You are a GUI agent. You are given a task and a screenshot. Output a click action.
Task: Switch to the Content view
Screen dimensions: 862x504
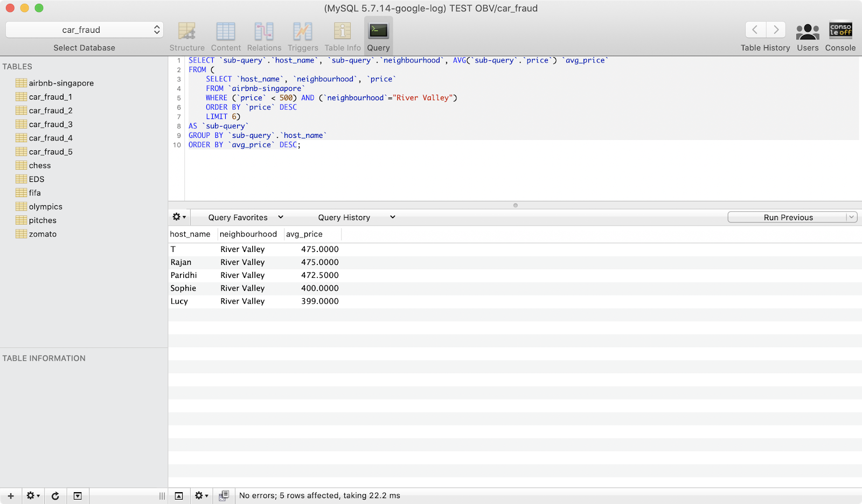[x=226, y=32]
